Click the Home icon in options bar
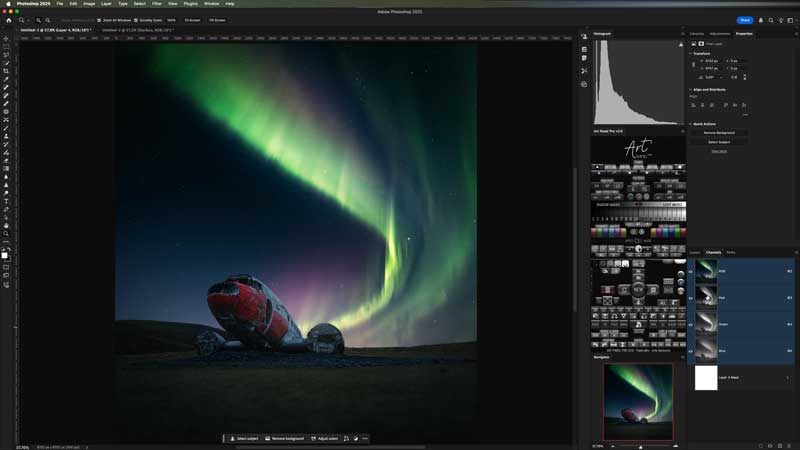Image resolution: width=800 pixels, height=450 pixels. pos(7,20)
